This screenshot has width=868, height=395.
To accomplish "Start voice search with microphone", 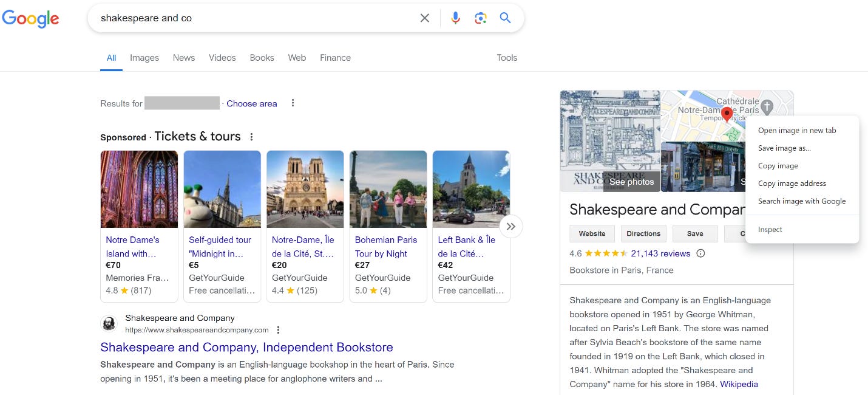I will pyautogui.click(x=456, y=18).
